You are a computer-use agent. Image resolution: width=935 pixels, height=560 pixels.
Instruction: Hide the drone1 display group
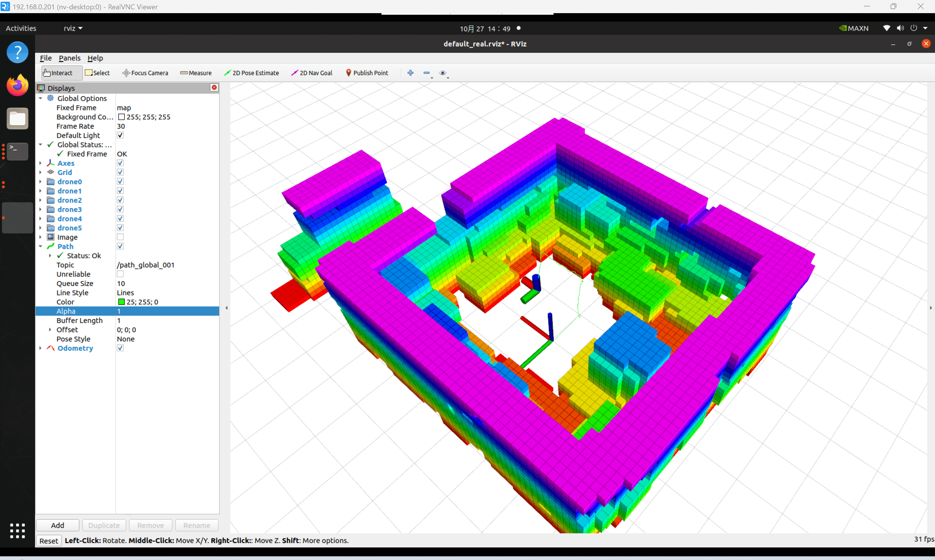pos(120,190)
